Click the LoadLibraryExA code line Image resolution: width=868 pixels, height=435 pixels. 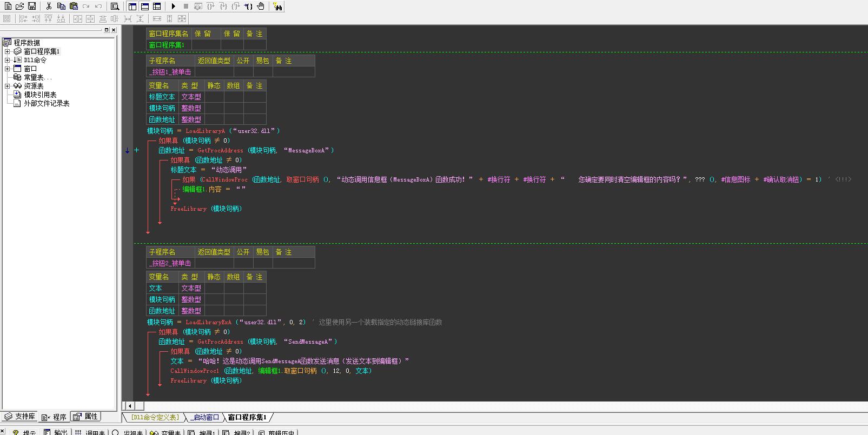click(295, 322)
